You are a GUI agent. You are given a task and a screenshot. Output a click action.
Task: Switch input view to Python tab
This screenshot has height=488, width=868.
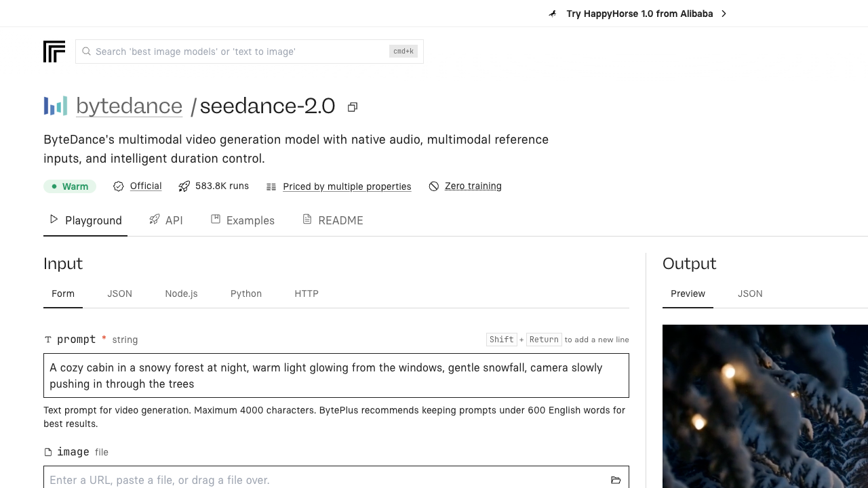coord(246,293)
